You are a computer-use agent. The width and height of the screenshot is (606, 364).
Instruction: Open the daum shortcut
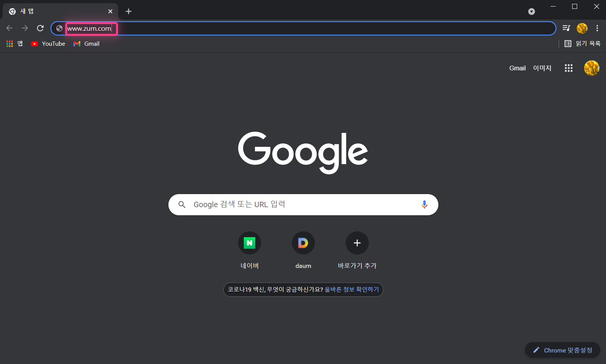click(x=303, y=250)
